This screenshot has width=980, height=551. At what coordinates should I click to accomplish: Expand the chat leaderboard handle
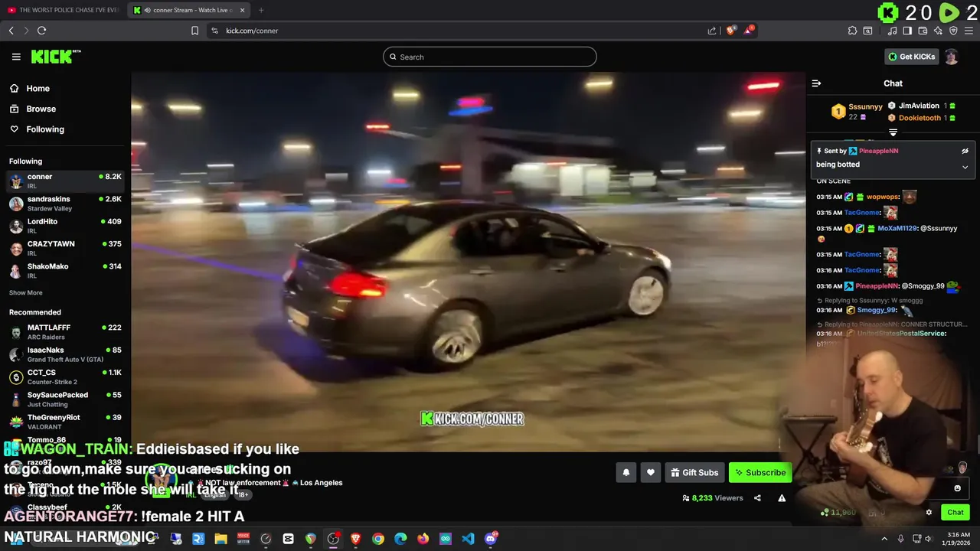[893, 132]
